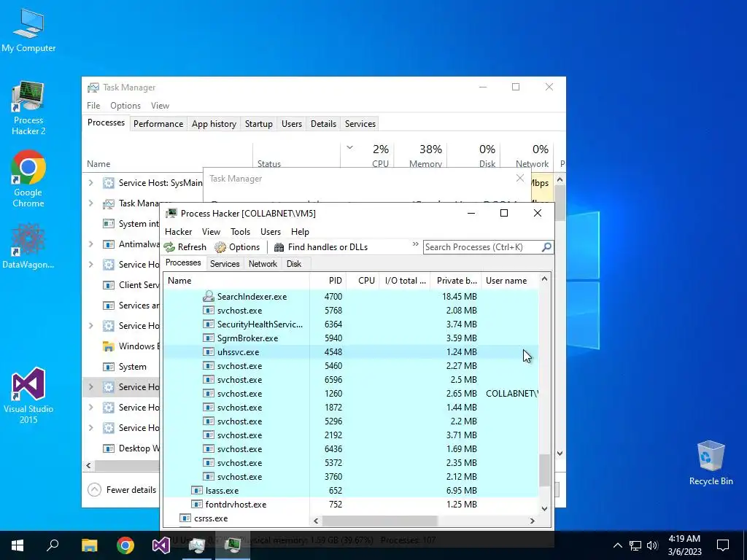This screenshot has height=560, width=747.
Task: Open Task Manager sort column dropdown chevron
Action: (x=349, y=147)
